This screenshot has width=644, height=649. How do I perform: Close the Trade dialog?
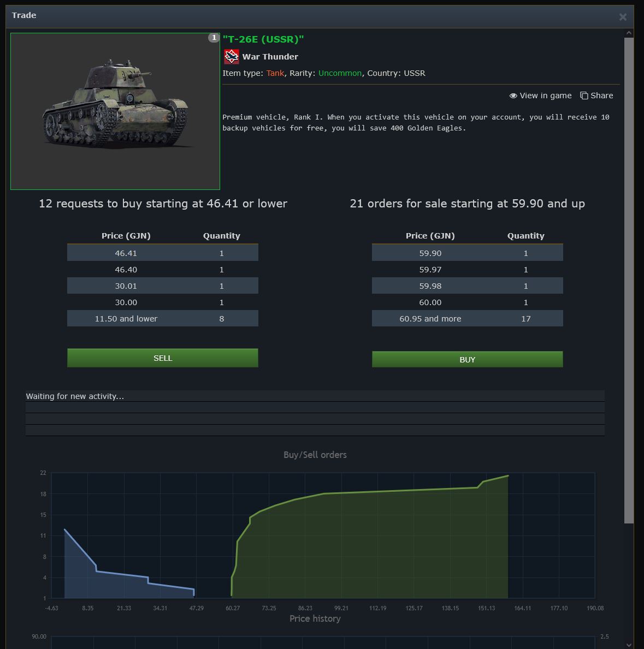(x=623, y=17)
